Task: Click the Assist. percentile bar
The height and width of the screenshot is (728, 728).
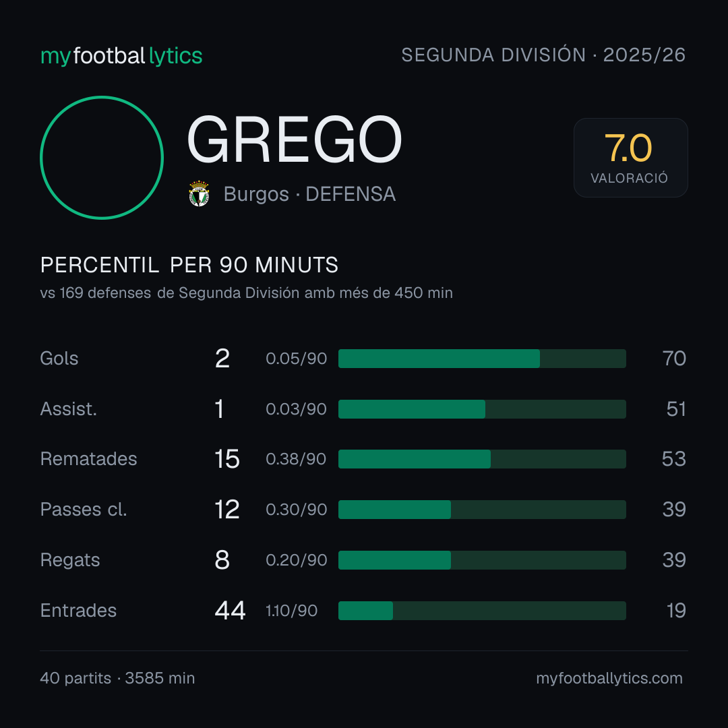Action: (x=482, y=409)
